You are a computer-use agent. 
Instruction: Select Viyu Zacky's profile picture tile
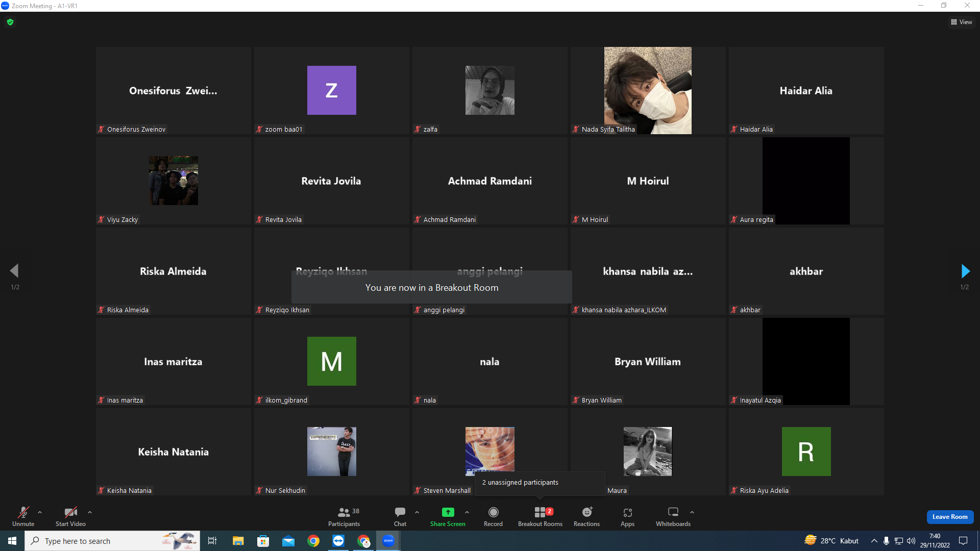[x=174, y=181]
